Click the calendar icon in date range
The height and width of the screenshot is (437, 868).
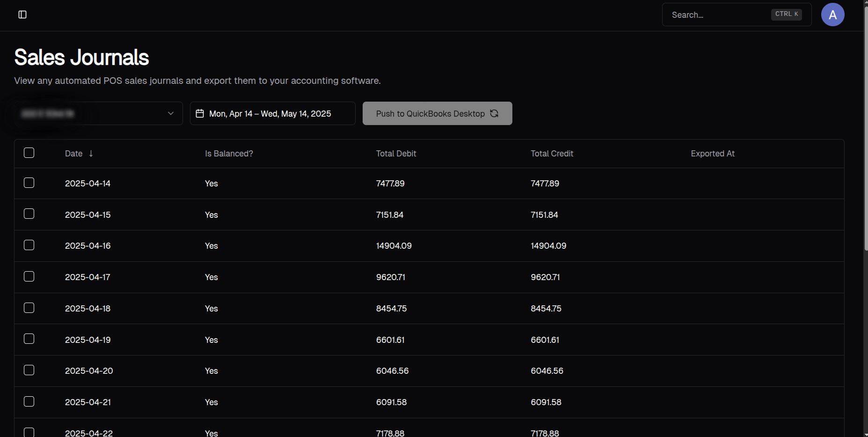tap(200, 113)
